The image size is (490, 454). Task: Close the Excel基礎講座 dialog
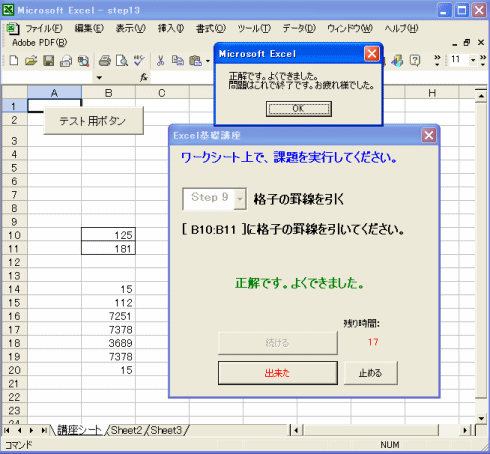[429, 135]
